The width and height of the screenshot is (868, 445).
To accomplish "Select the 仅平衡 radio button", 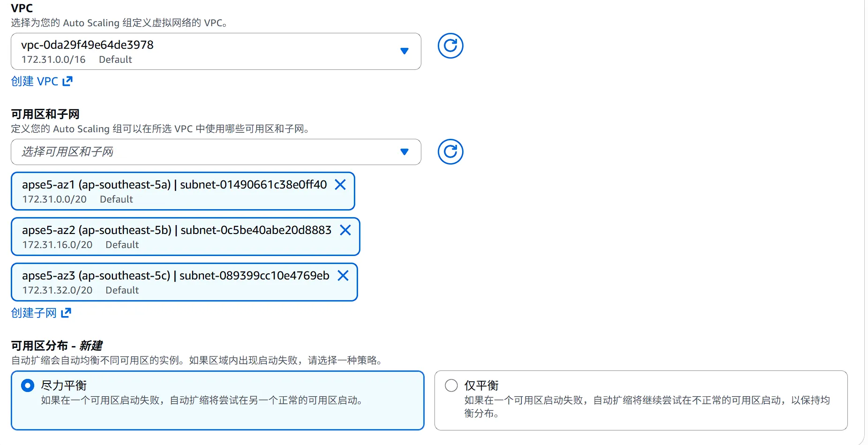I will 451,385.
